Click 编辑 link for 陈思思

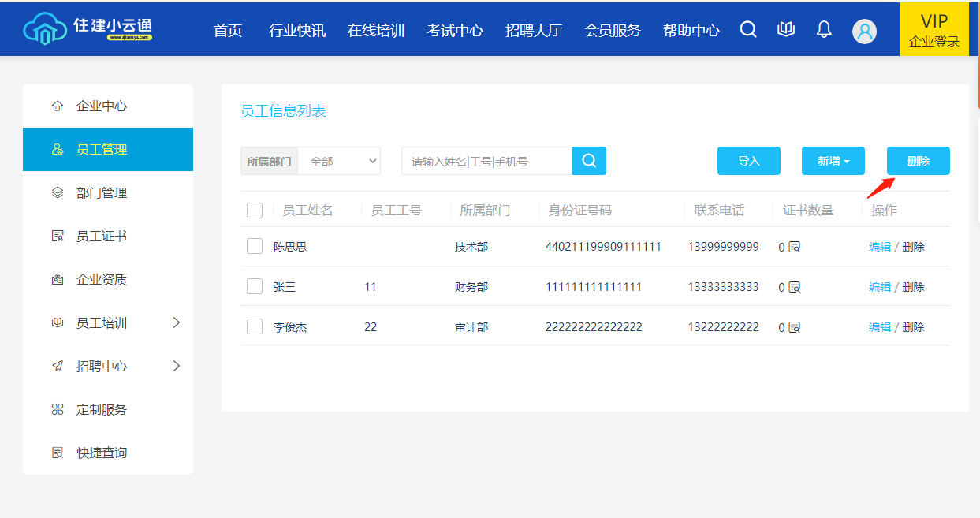click(879, 247)
